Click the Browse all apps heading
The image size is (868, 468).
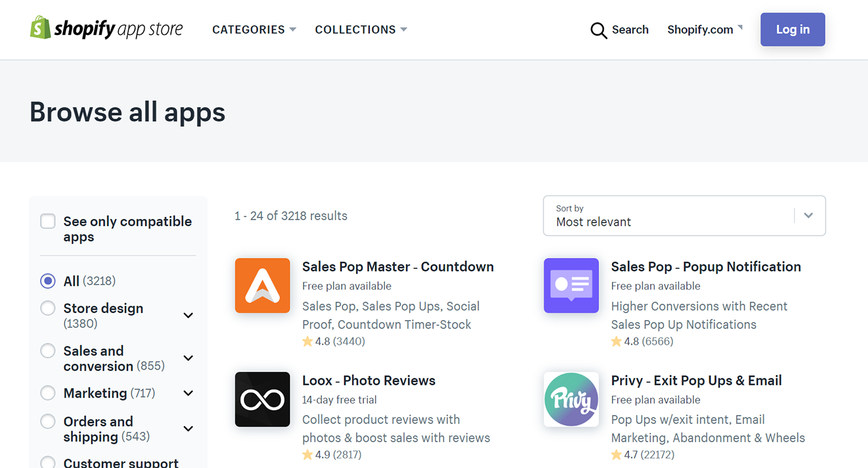coord(128,112)
